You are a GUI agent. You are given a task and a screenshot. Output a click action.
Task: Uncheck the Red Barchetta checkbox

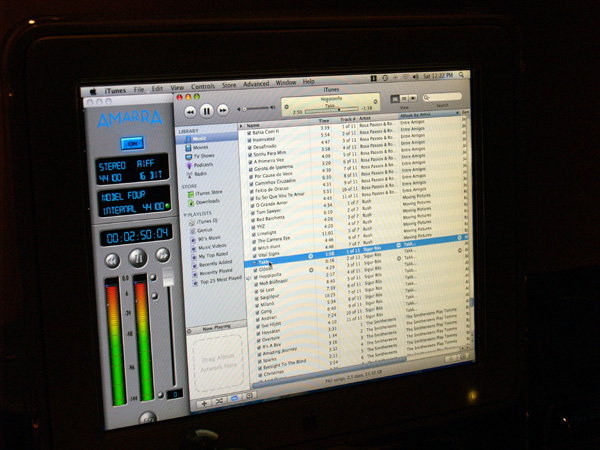(253, 220)
